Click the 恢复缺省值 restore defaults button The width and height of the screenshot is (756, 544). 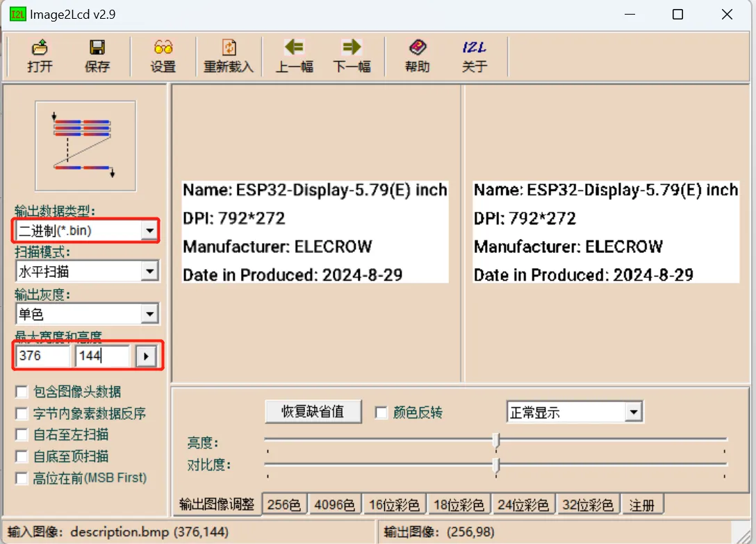pyautogui.click(x=313, y=411)
